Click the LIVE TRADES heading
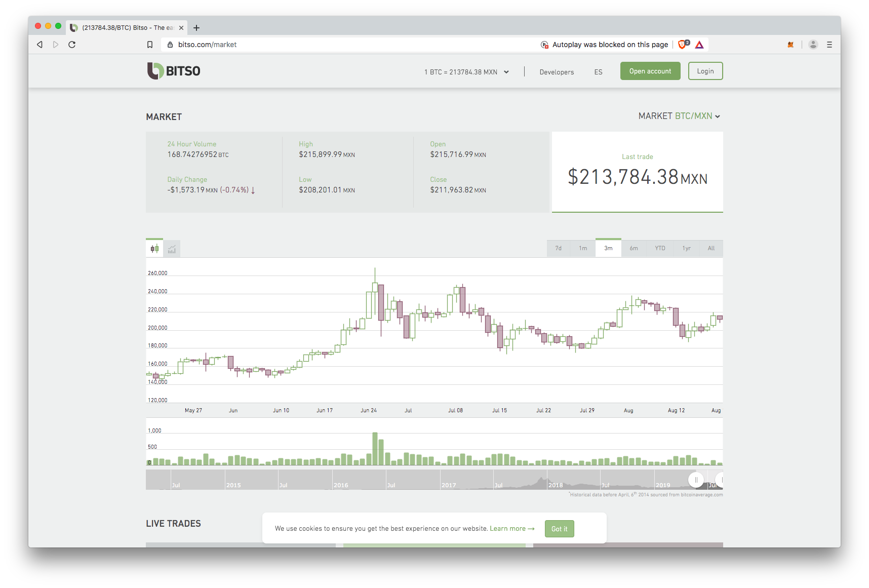This screenshot has height=588, width=869. [173, 524]
